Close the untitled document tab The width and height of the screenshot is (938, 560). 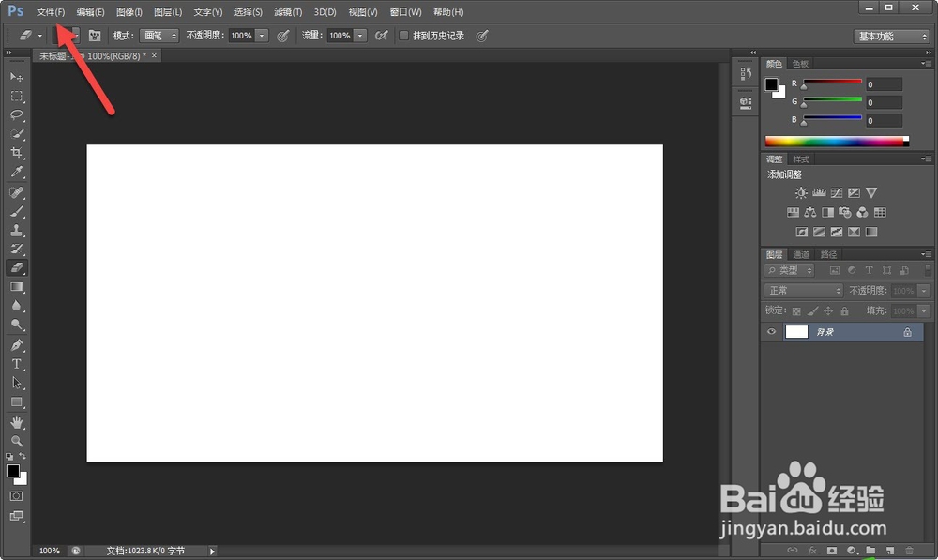coord(154,55)
